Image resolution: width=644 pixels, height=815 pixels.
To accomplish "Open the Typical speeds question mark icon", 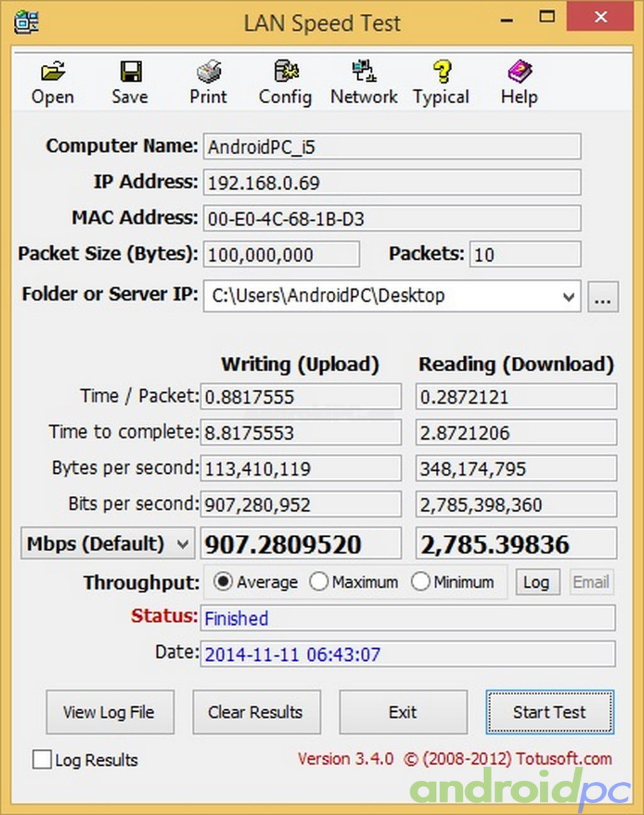I will (x=441, y=72).
